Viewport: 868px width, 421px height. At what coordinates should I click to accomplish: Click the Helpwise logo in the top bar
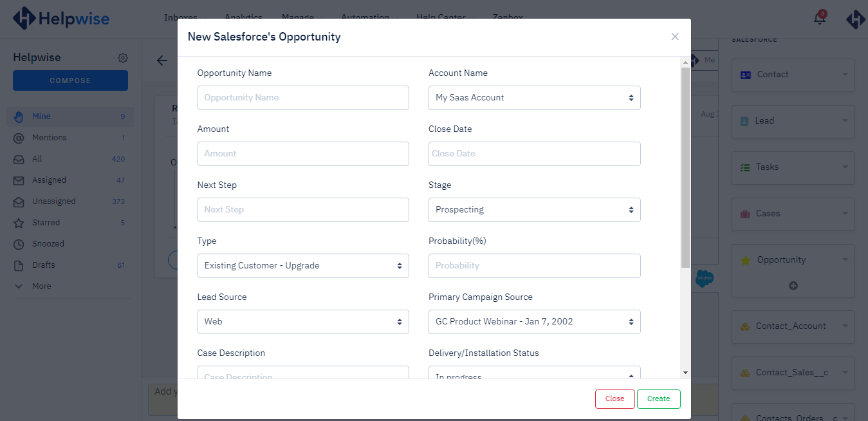pyautogui.click(x=61, y=18)
